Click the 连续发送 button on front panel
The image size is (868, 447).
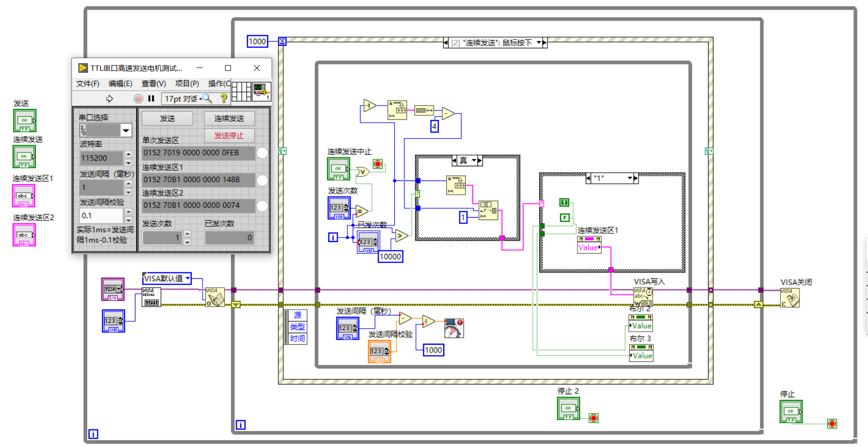229,118
